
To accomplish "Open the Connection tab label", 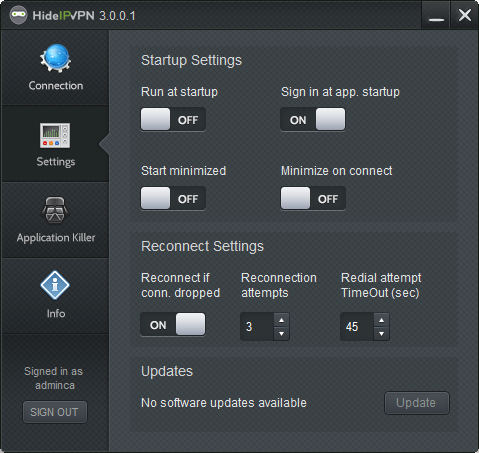I will (56, 86).
